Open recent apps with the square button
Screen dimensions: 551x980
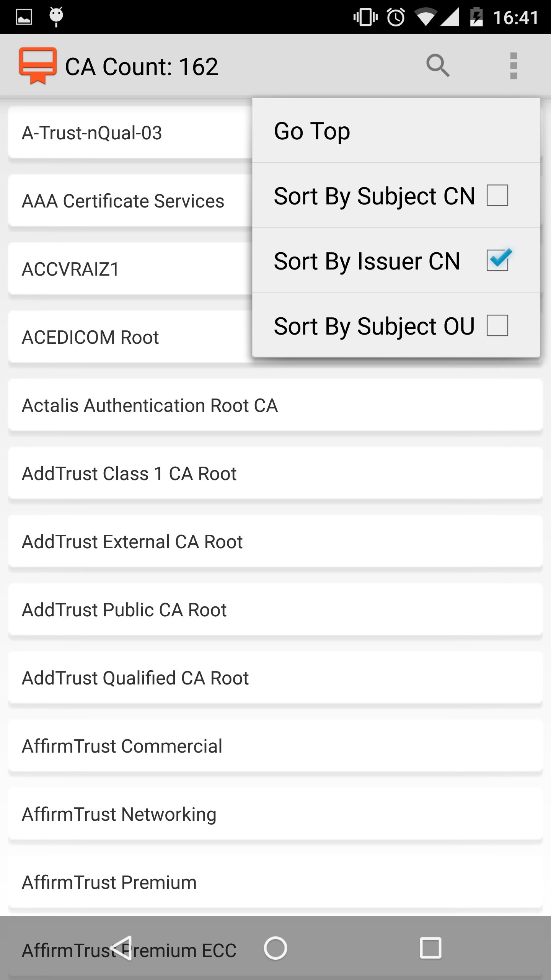[x=430, y=948]
